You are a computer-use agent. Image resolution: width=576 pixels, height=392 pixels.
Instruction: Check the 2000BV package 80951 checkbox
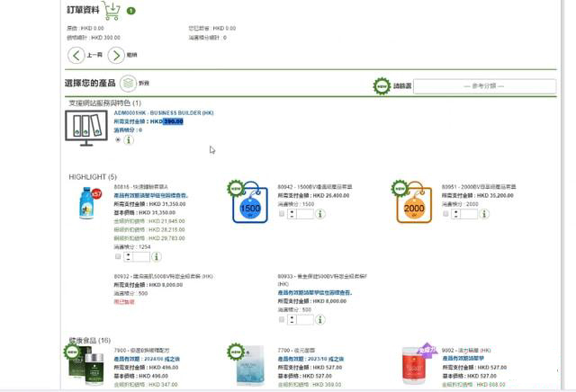445,215
